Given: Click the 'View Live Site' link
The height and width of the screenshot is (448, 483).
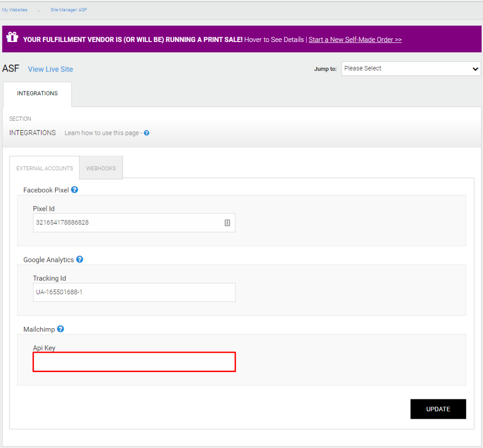Looking at the screenshot, I should 50,69.
